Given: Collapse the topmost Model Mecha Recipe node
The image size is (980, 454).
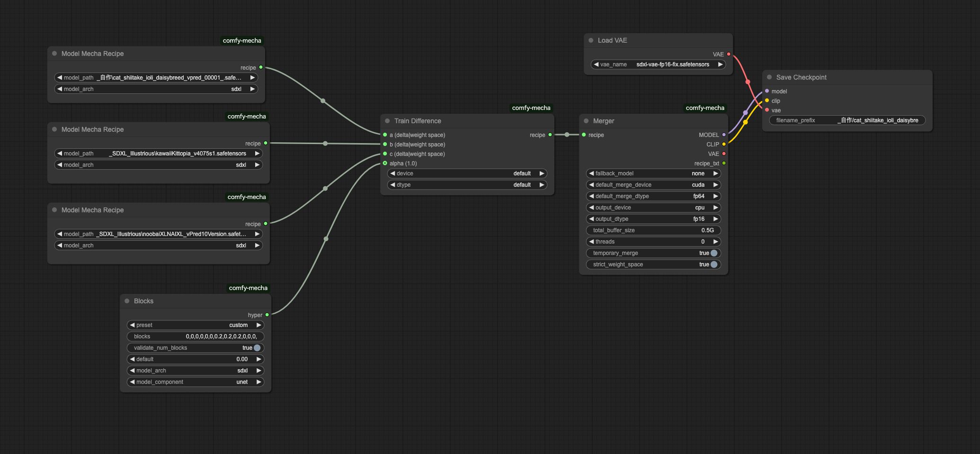Looking at the screenshot, I should tap(54, 54).
